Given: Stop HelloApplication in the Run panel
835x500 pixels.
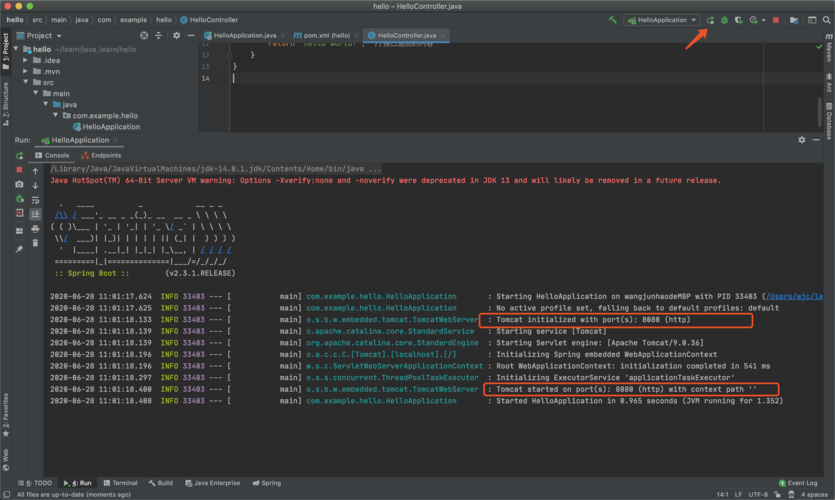Looking at the screenshot, I should click(19, 170).
